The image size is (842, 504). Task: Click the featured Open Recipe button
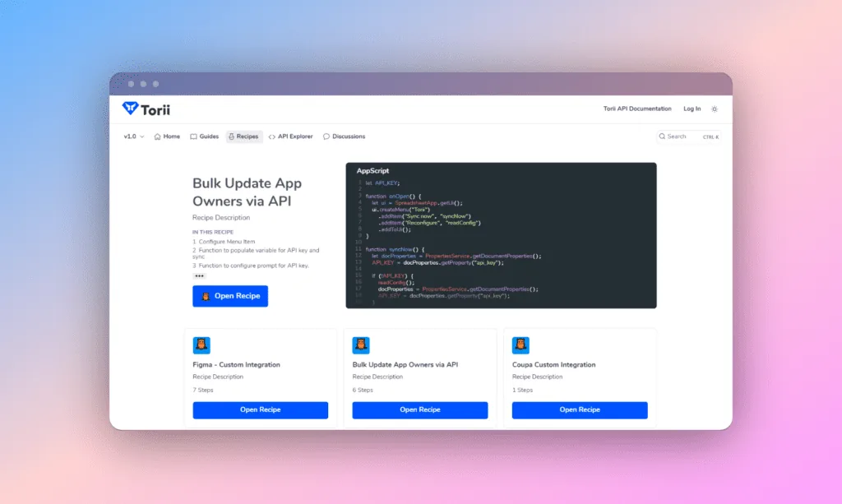click(230, 296)
